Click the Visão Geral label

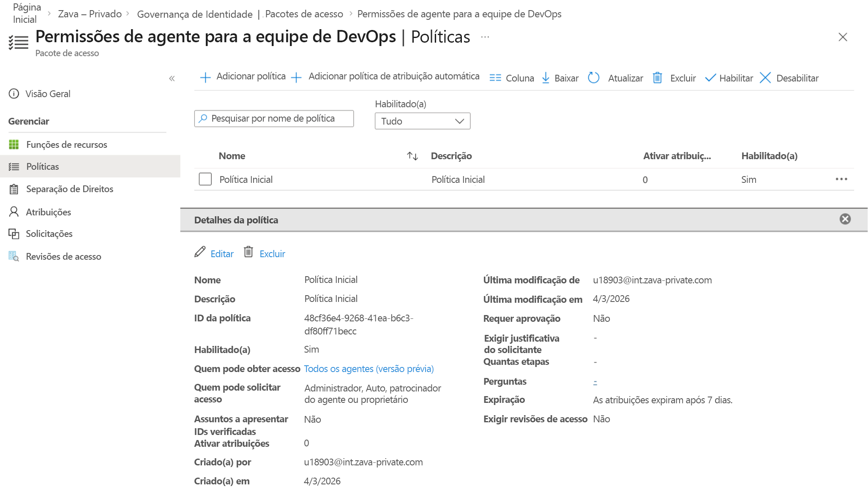(48, 94)
